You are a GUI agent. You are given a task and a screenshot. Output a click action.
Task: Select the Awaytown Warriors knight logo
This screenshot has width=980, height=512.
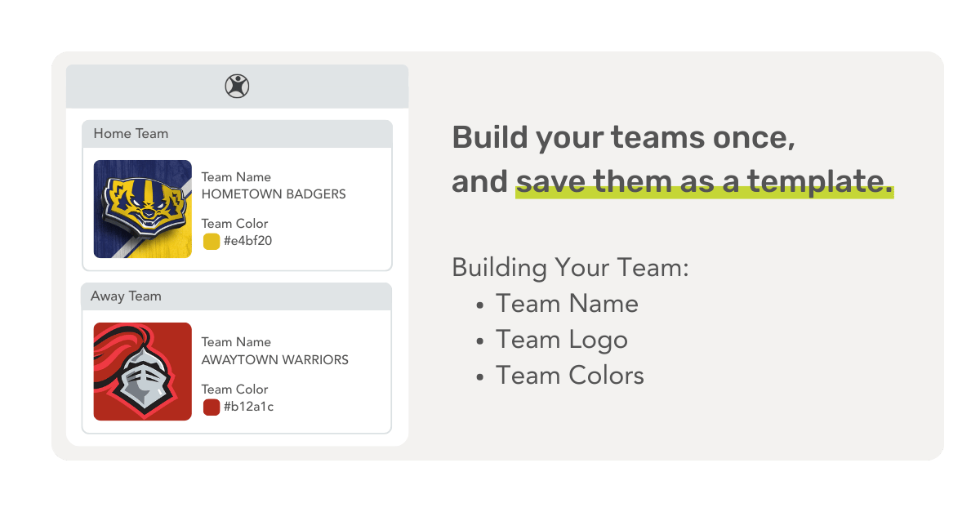point(143,372)
